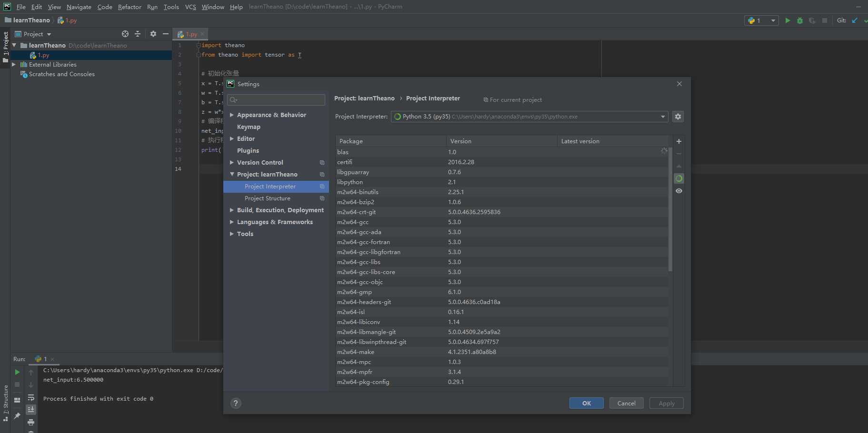
Task: Open the Refactor menu
Action: (130, 7)
